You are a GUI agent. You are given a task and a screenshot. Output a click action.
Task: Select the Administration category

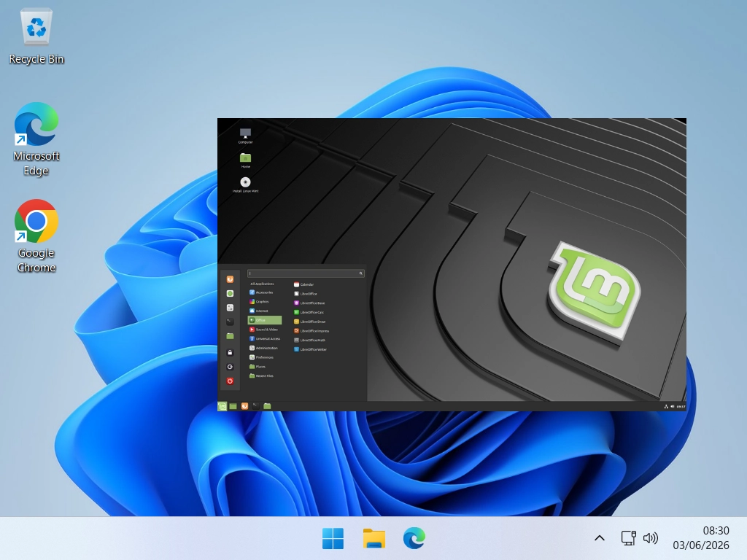(264, 348)
